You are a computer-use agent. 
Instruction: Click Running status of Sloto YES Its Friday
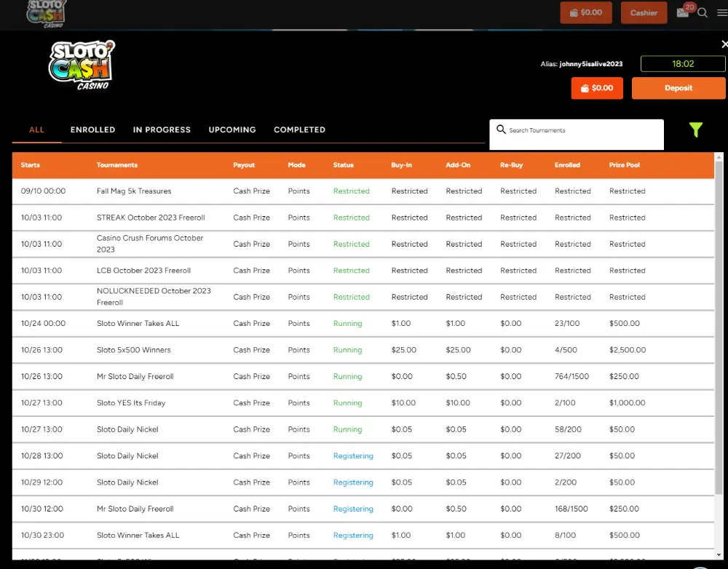click(x=347, y=403)
